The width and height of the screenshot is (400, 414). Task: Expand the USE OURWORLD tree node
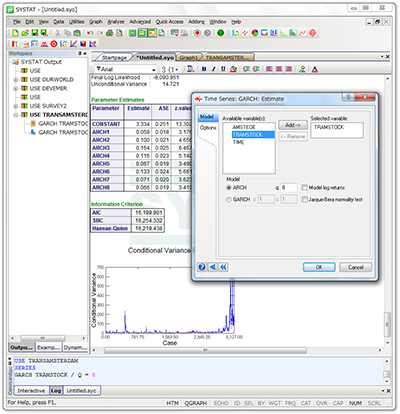pos(15,80)
